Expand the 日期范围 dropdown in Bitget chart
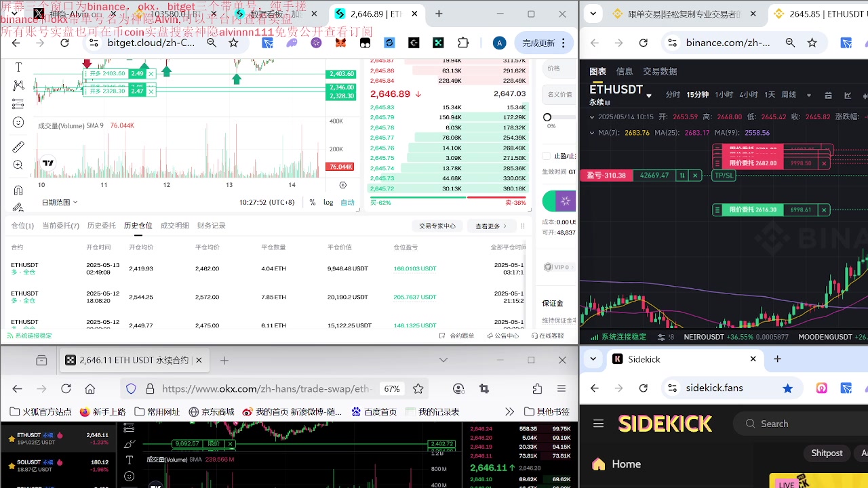The image size is (868, 488). [59, 202]
